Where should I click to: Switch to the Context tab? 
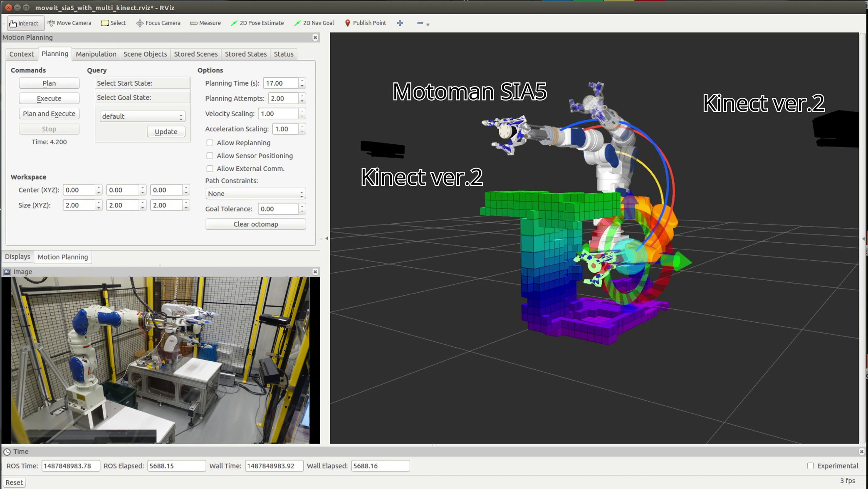pos(22,54)
